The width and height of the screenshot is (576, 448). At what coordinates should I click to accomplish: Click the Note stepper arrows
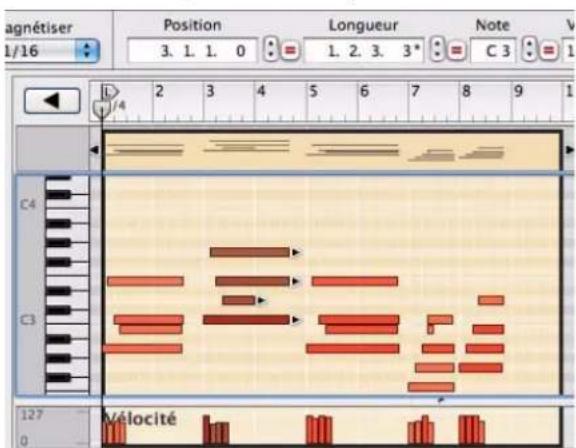pos(529,49)
